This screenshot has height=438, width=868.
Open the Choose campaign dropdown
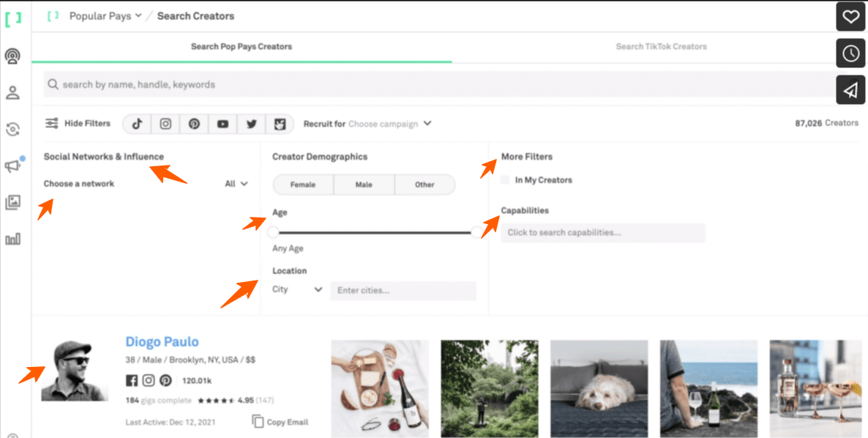coord(389,124)
